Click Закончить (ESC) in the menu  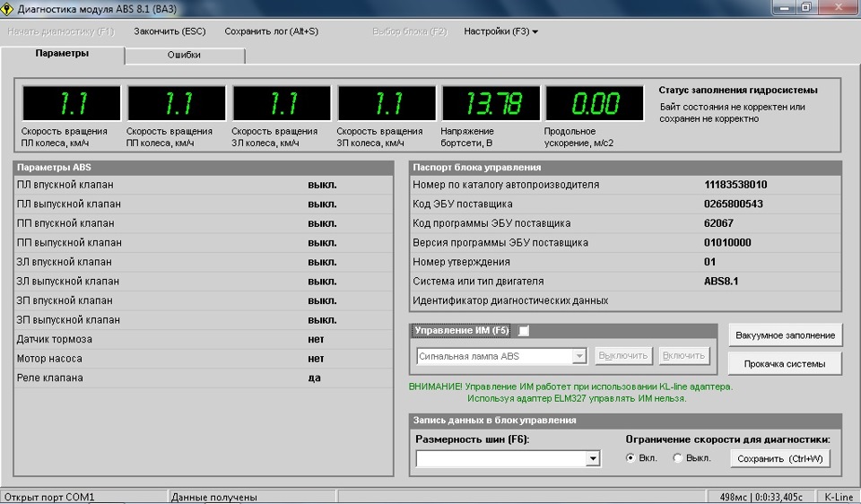170,31
